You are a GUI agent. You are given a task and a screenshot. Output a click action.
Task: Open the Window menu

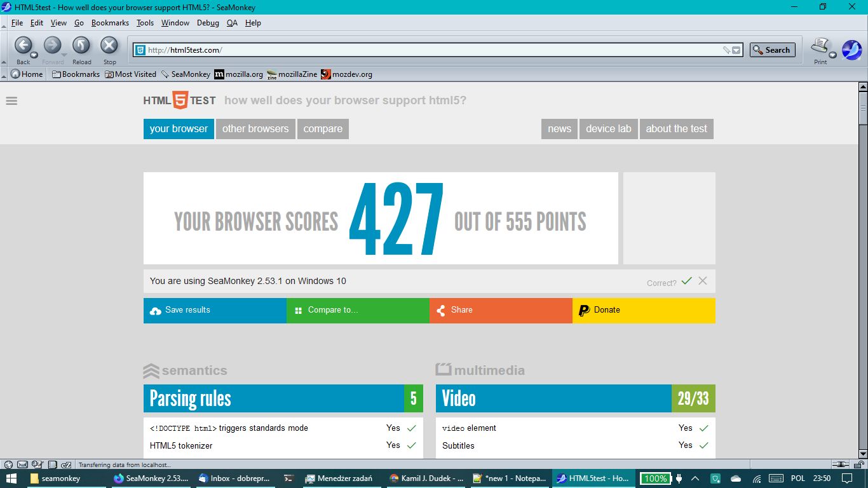tap(175, 23)
